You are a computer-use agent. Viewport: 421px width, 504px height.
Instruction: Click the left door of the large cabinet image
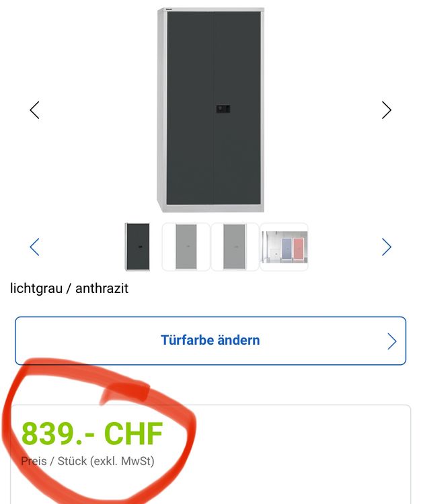(190, 108)
